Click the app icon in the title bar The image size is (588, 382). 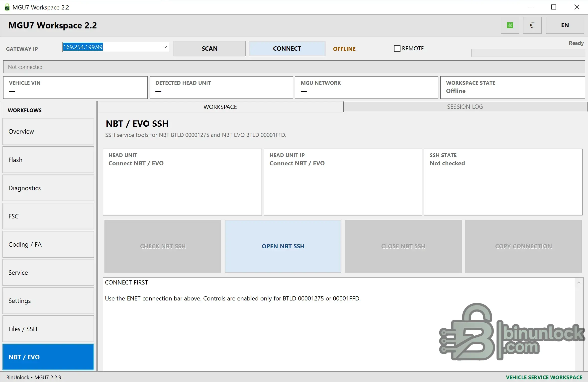pyautogui.click(x=7, y=7)
